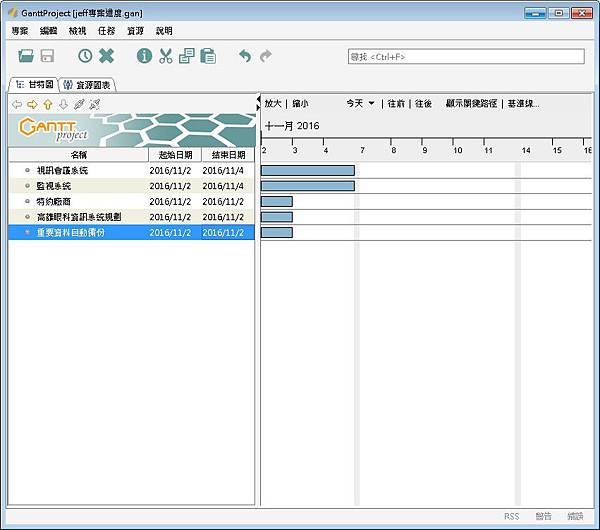This screenshot has height=530, width=600.
Task: Click the paste clipboard icon
Action: 208,56
